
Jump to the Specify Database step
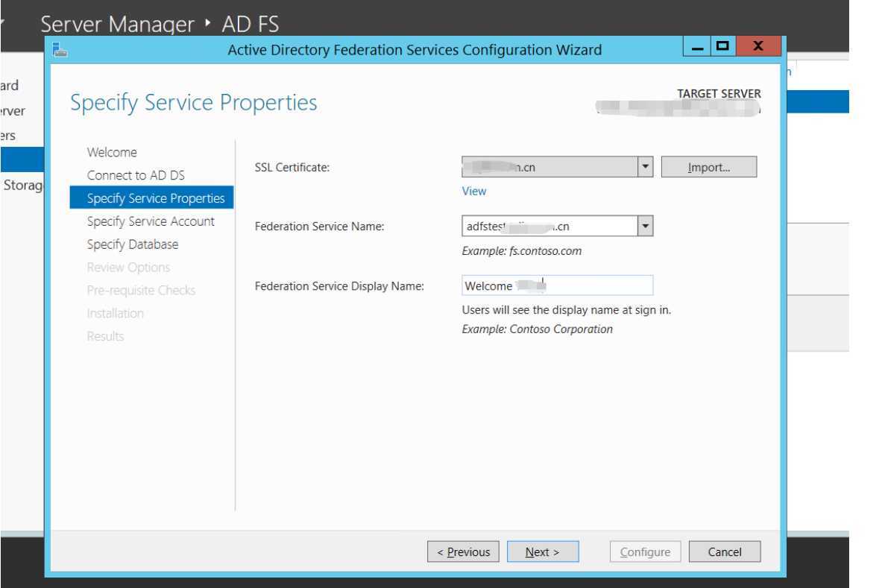(133, 244)
